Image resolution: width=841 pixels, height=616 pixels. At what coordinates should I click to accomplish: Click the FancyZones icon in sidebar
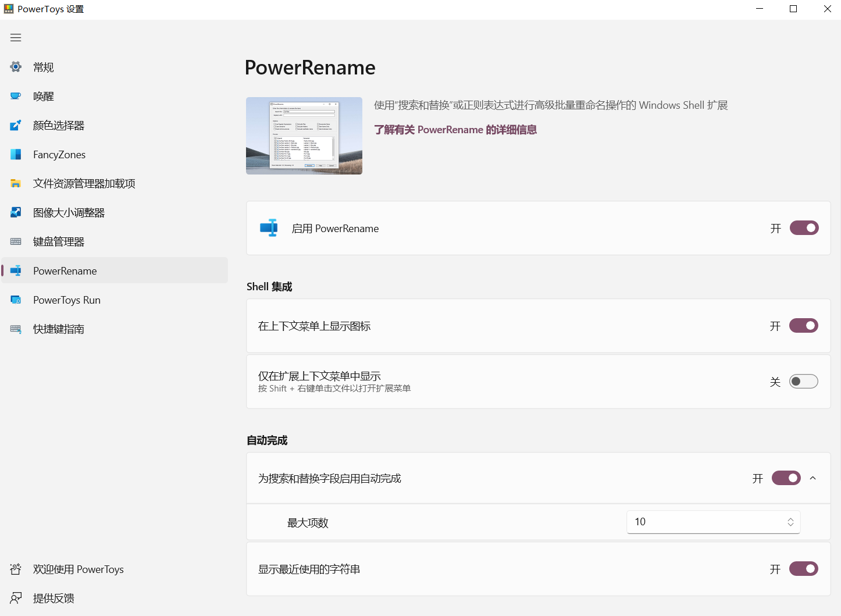[16, 154]
